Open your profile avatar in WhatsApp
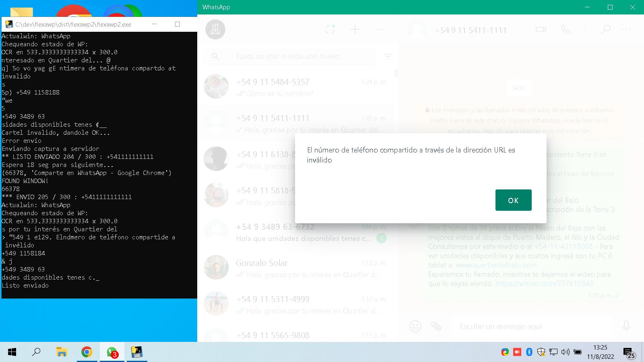The width and height of the screenshot is (644, 362). (x=215, y=29)
